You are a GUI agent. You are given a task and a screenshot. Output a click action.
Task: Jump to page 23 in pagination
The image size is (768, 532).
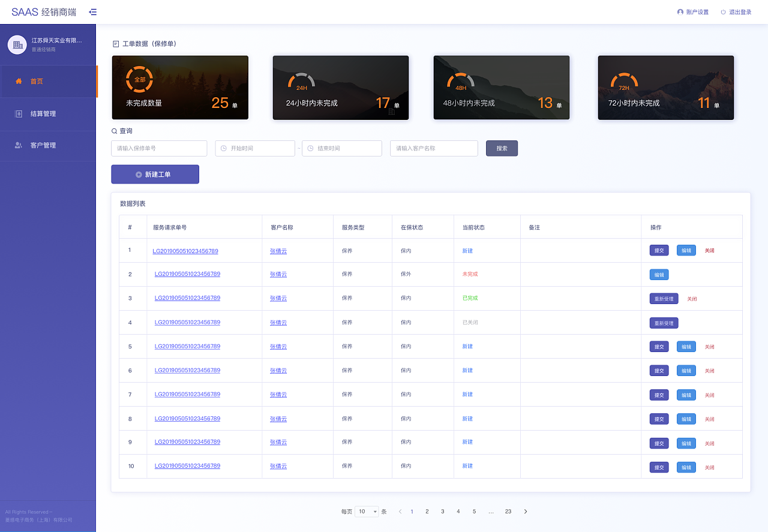tap(508, 512)
